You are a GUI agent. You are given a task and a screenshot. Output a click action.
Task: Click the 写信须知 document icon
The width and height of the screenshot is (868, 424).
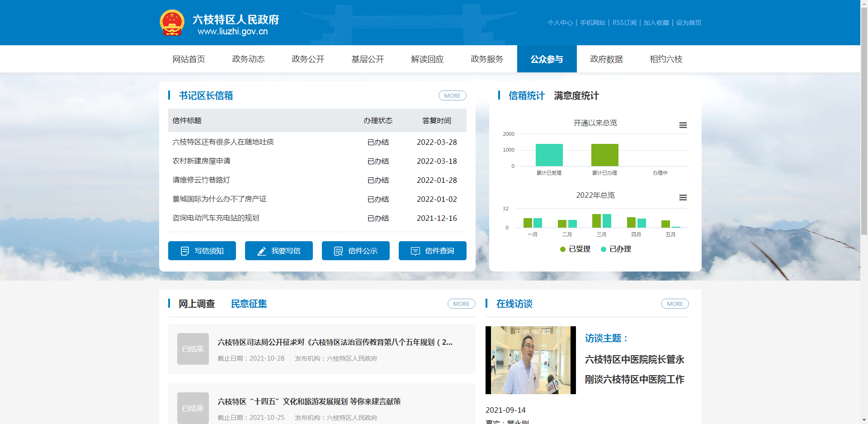coord(185,251)
